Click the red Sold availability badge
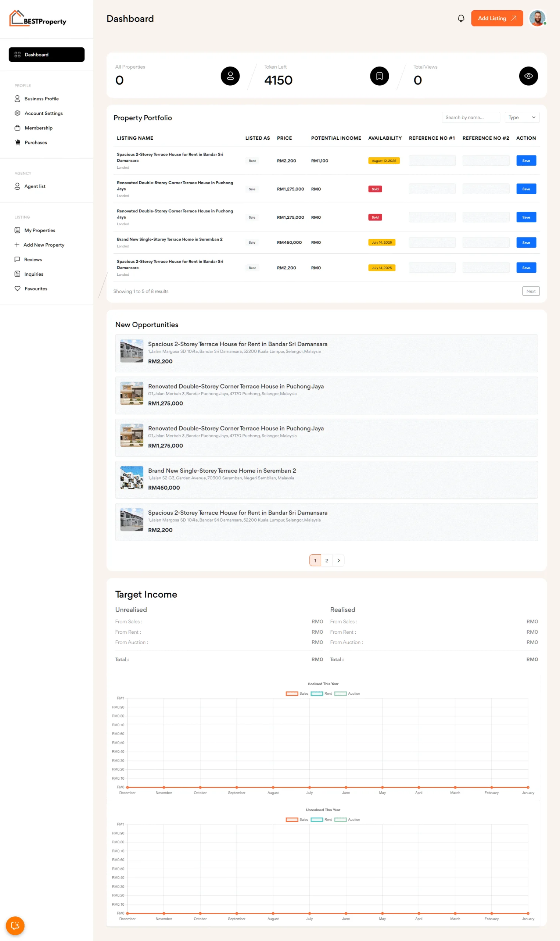Viewport: 560px width, 941px height. 375,189
